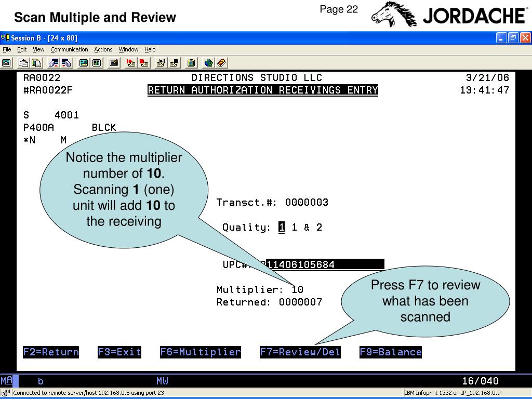Viewport: 532px width, 399px height.
Task: Click the Print Screen toolbar icon
Action: tap(6, 63)
